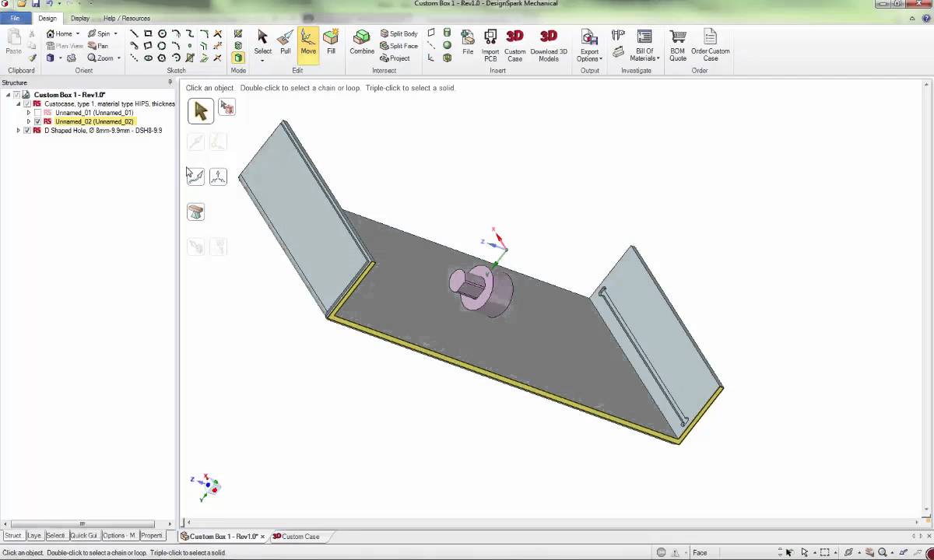Click the Paste button
Viewport: 934px width, 560px height.
pos(13,42)
